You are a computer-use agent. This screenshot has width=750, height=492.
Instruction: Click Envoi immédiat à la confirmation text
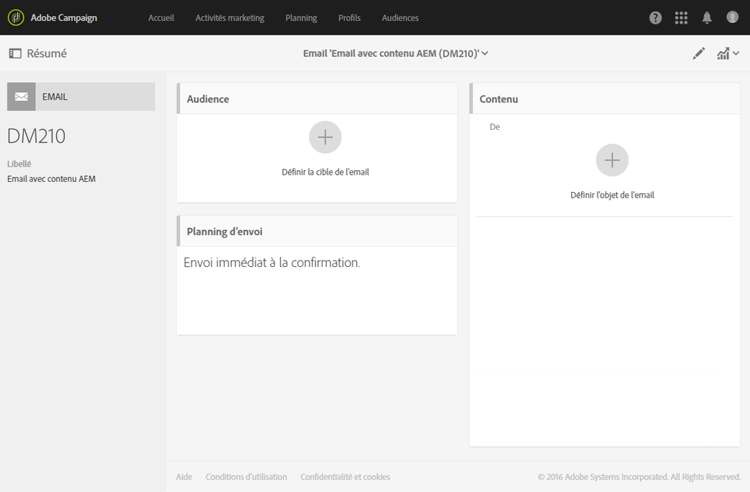tap(272, 262)
